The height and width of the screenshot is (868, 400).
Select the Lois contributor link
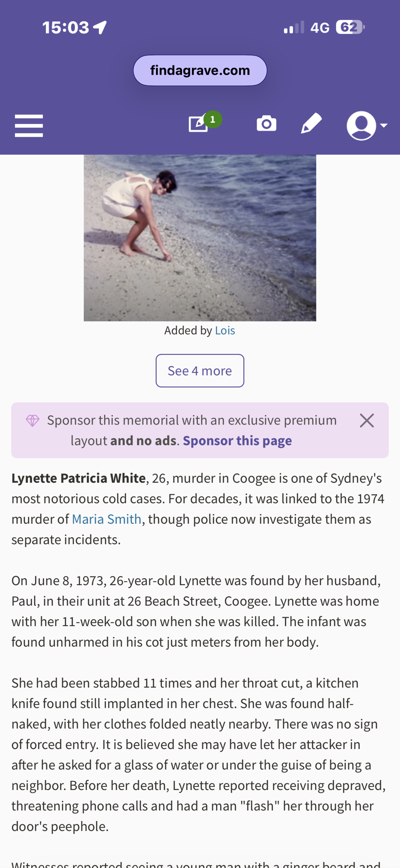(225, 329)
